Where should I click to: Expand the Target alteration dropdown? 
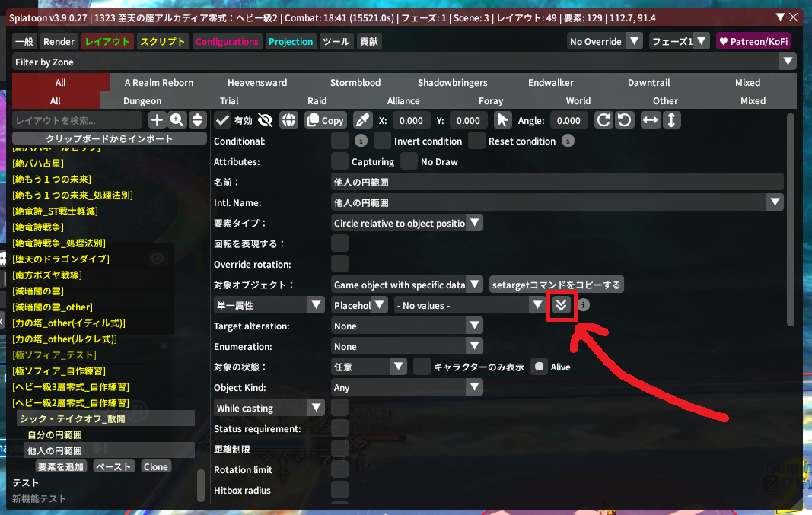[x=407, y=326]
